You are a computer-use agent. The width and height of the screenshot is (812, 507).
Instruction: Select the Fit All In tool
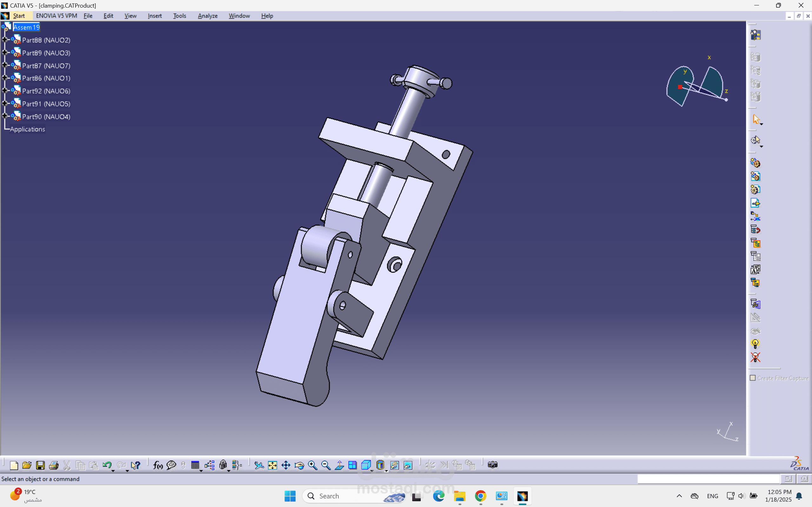click(273, 465)
